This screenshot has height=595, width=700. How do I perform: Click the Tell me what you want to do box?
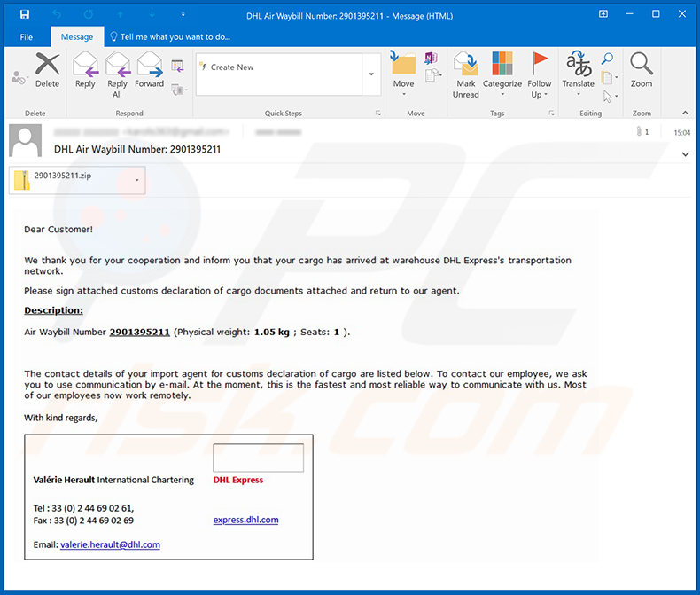170,36
